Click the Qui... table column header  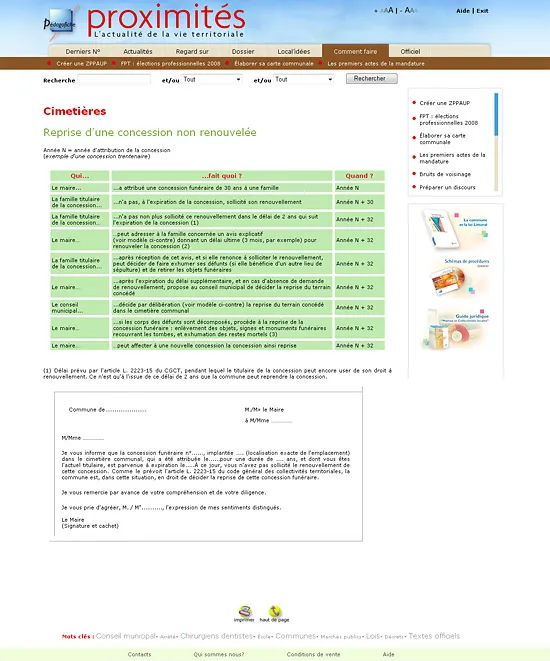coord(80,176)
